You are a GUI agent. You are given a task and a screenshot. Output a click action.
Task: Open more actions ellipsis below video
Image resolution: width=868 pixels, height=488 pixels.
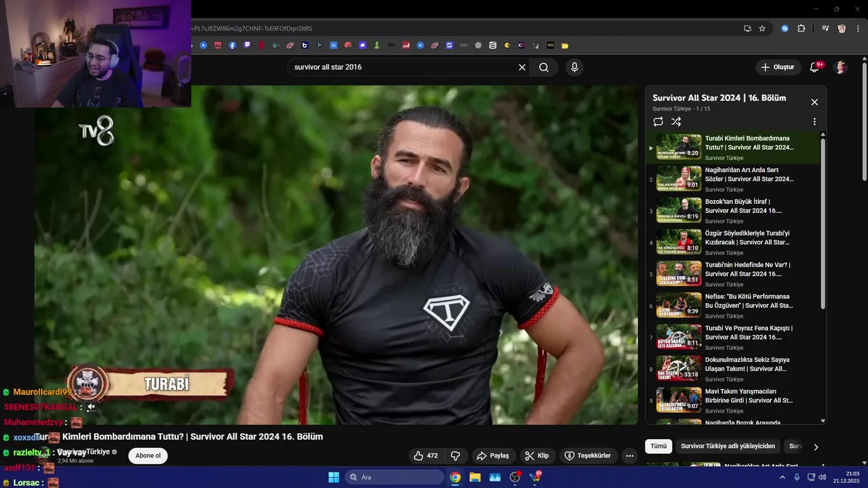pyautogui.click(x=629, y=455)
